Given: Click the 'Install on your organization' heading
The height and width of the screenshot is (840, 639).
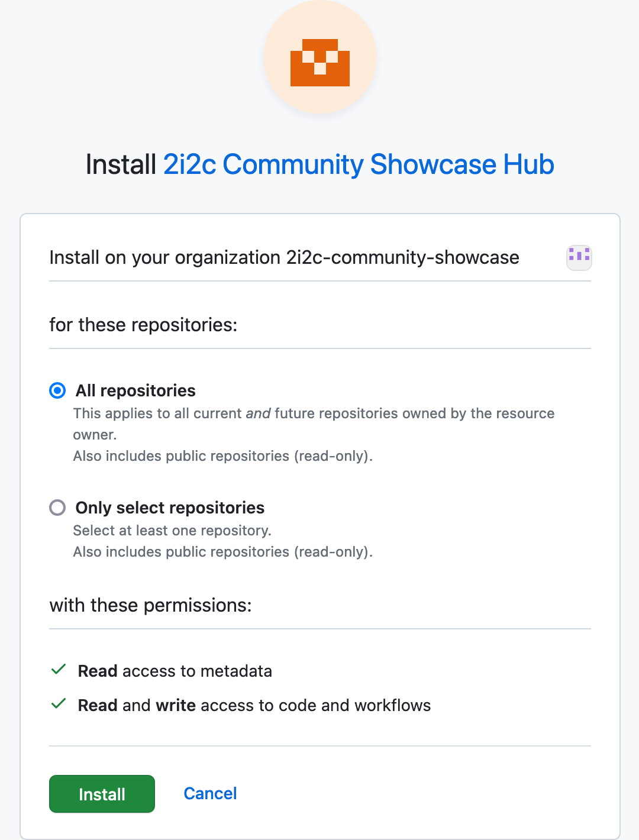Looking at the screenshot, I should point(284,257).
